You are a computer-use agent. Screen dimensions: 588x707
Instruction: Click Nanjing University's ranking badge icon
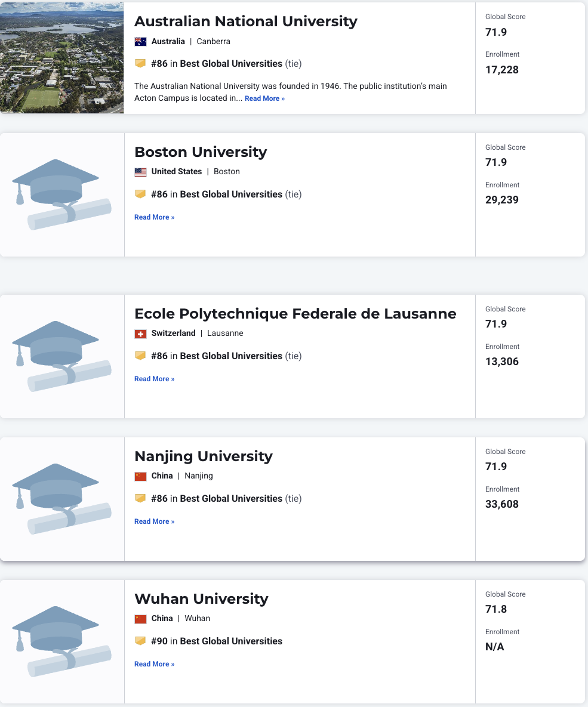tap(140, 499)
